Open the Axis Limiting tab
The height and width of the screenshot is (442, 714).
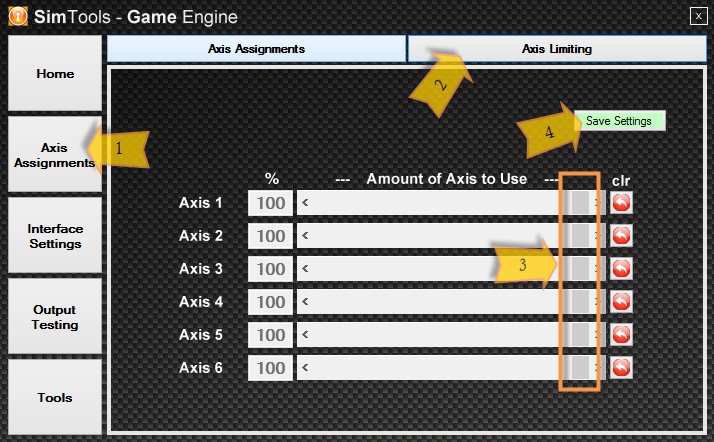557,49
